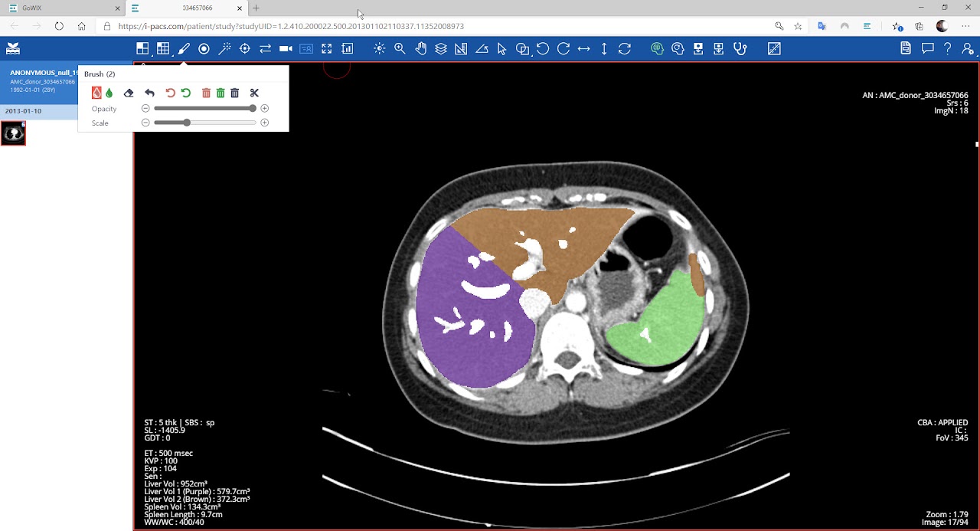
Task: Adjust window level with brightness icon
Action: pyautogui.click(x=379, y=49)
